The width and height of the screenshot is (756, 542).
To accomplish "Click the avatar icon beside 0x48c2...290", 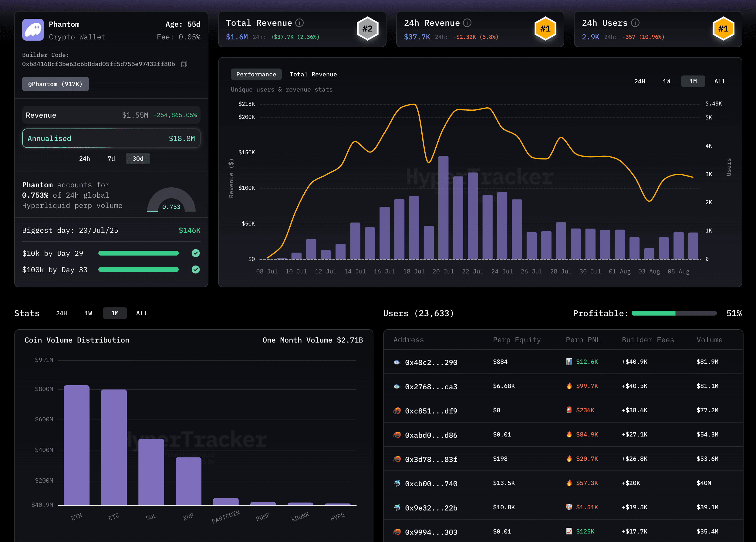I will point(397,362).
